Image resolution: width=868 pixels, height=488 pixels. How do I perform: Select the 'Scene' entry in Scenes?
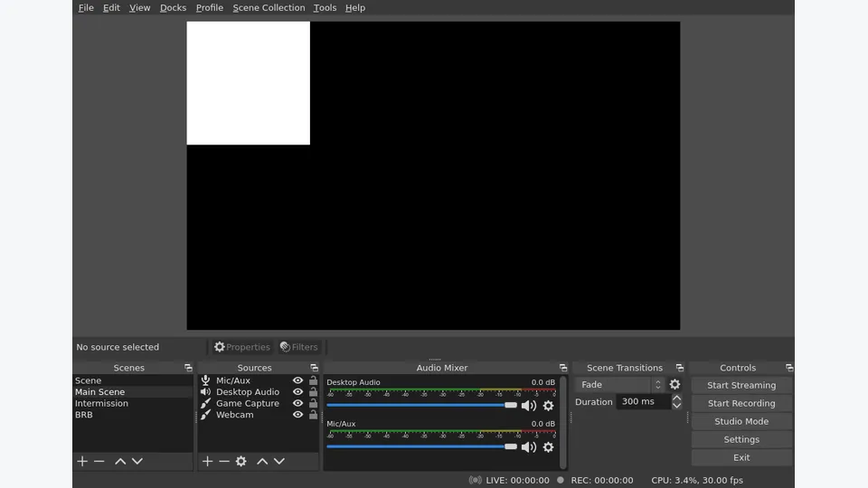pos(133,380)
